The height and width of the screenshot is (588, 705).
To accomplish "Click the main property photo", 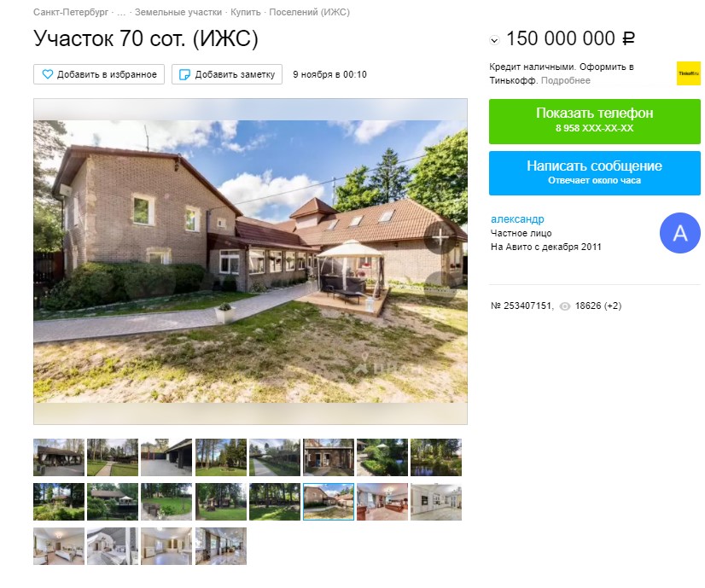I will pos(250,261).
